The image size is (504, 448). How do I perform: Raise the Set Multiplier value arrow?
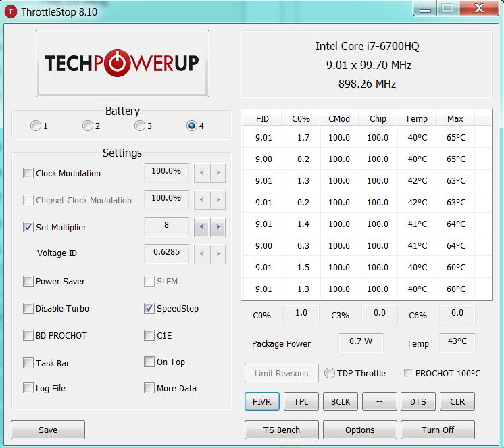click(218, 227)
